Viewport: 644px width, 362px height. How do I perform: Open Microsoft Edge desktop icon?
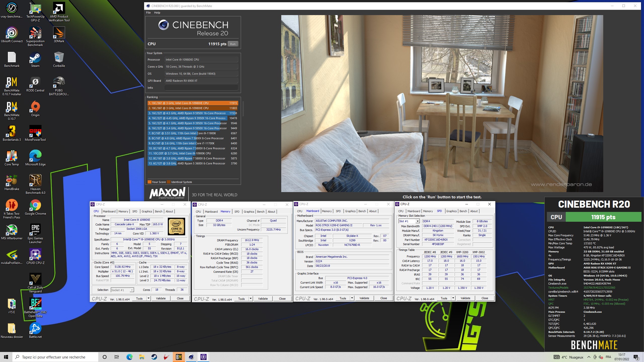tap(35, 158)
